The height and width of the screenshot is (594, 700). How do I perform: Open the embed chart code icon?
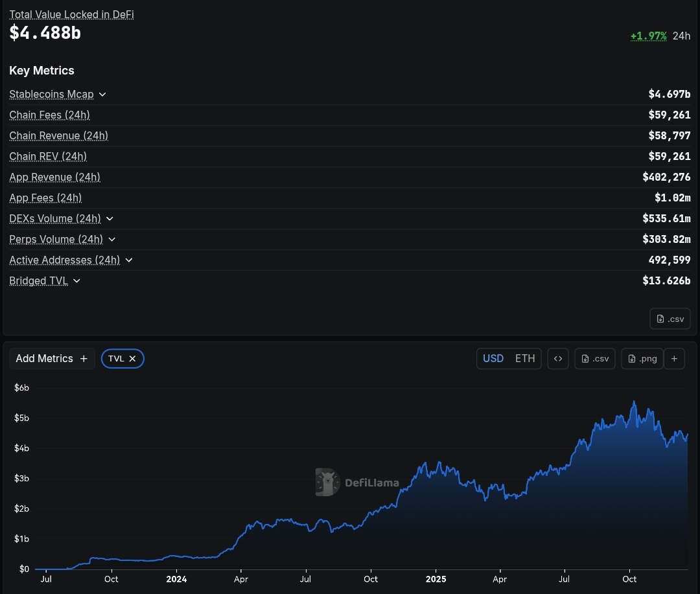pyautogui.click(x=558, y=358)
